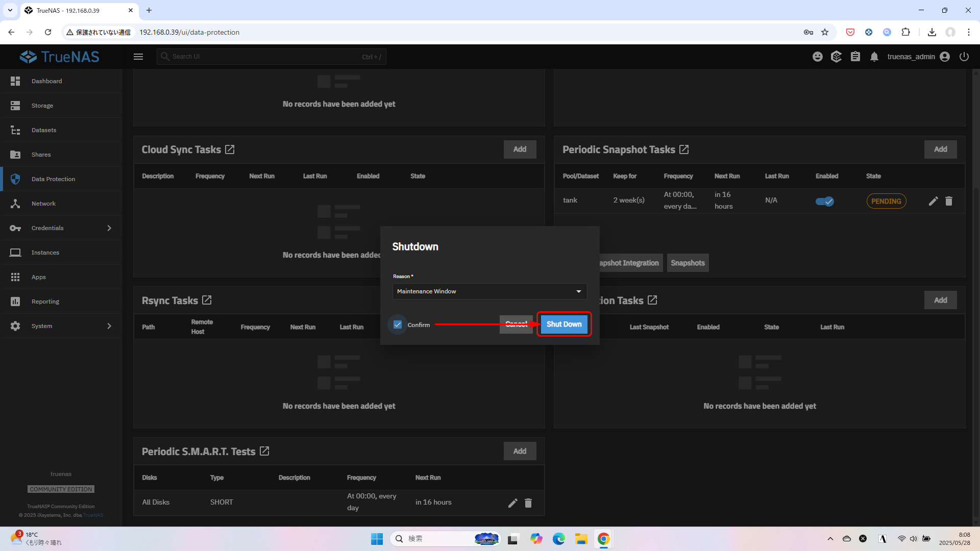Open browser downloads icon
The image size is (980, 551).
(x=932, y=32)
